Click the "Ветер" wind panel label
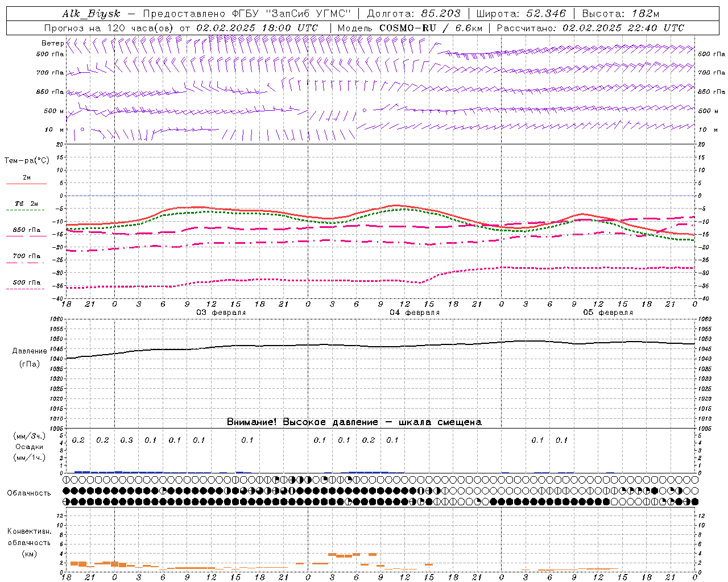This screenshot has width=728, height=582. pos(52,43)
